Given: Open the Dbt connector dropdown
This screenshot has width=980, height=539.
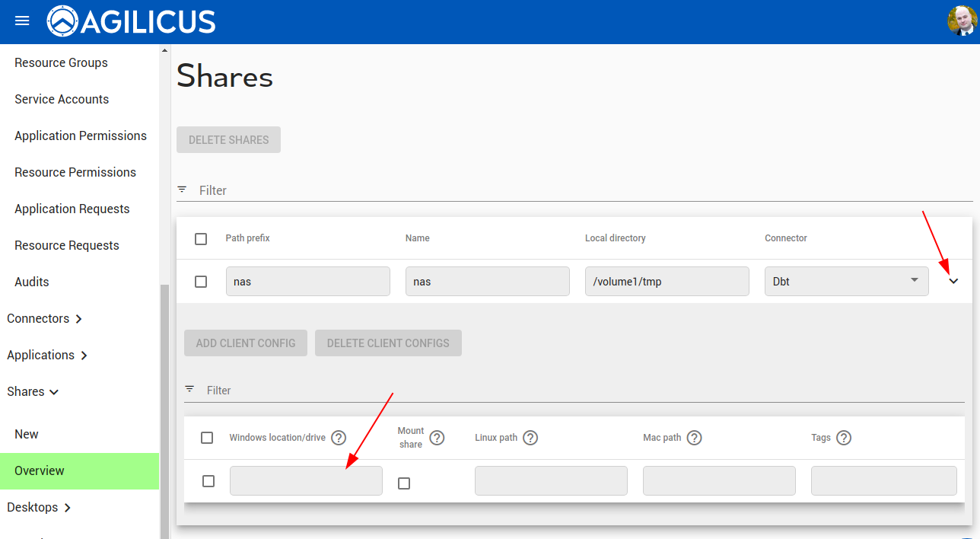Looking at the screenshot, I should pos(846,281).
